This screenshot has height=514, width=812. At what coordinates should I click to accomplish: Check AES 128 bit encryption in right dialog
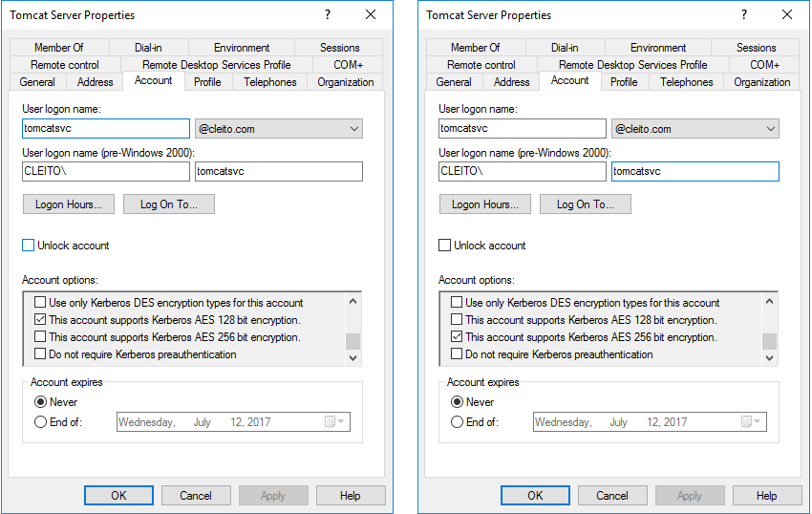[x=457, y=319]
